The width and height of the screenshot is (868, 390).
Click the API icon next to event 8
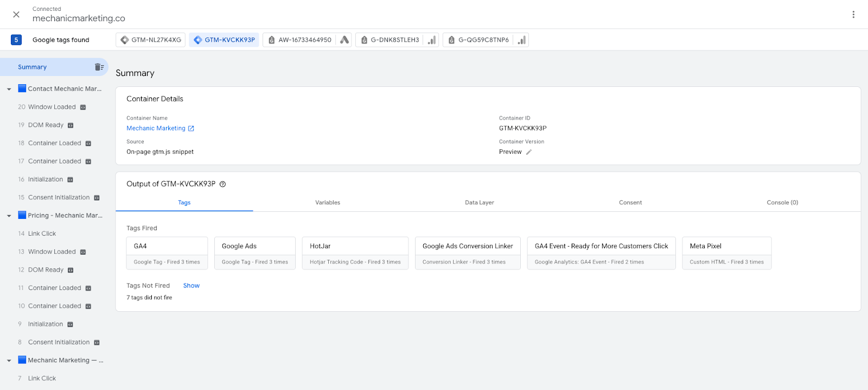click(x=97, y=343)
